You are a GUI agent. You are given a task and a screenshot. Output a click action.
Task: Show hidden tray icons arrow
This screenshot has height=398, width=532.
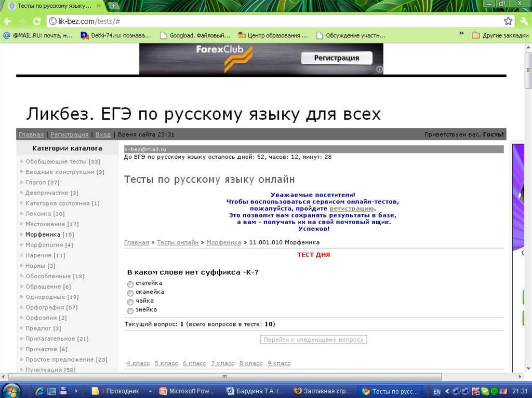[447, 391]
